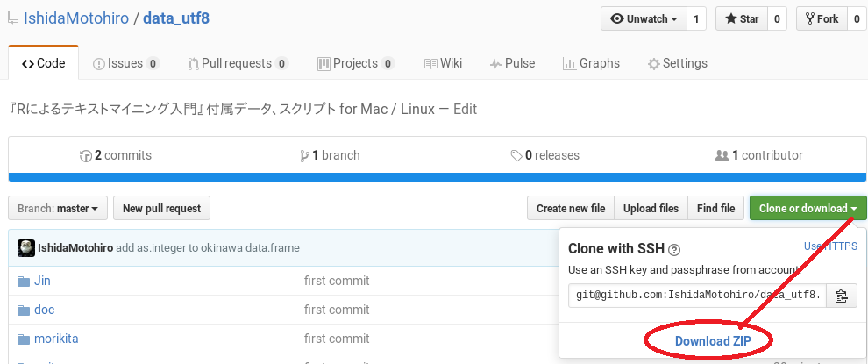Click the morikita folder icon
The image size is (868, 364).
click(x=24, y=339)
